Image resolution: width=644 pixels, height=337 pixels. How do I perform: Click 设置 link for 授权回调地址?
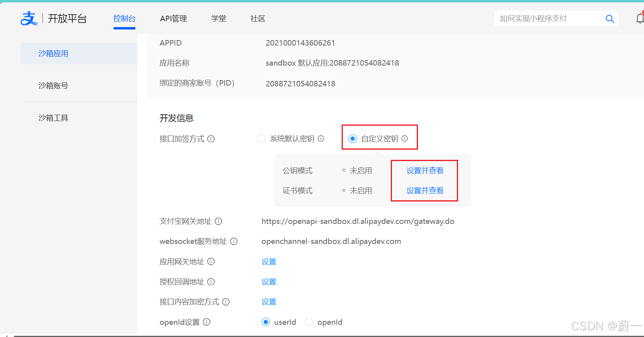[269, 282]
